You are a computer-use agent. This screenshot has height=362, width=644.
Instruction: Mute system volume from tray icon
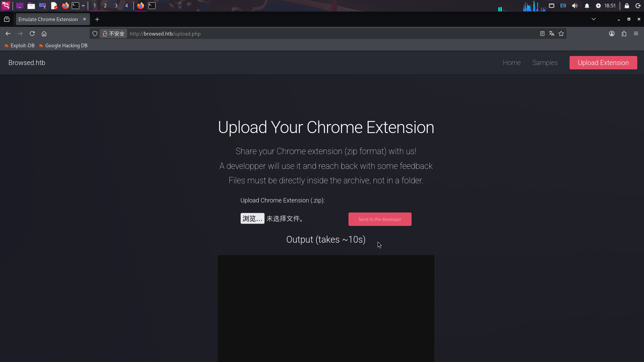click(x=575, y=6)
